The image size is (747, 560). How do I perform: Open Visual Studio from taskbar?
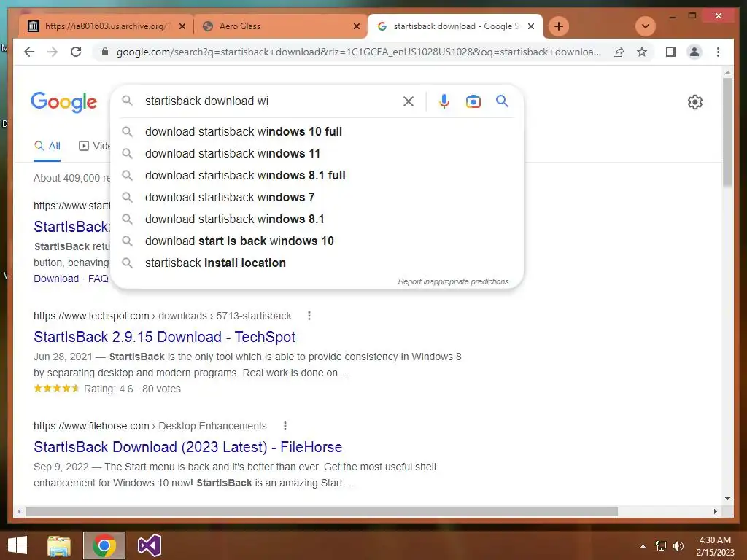(149, 545)
